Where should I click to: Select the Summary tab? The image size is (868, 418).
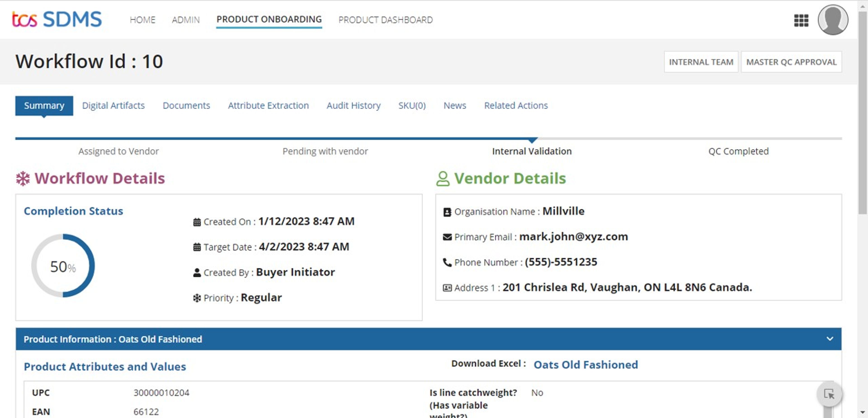coord(44,105)
